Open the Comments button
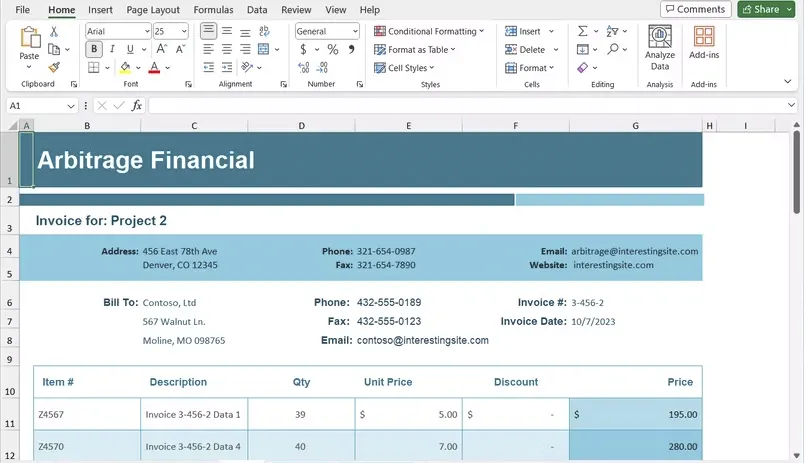Screen dimensions: 804x463 pyautogui.click(x=695, y=9)
